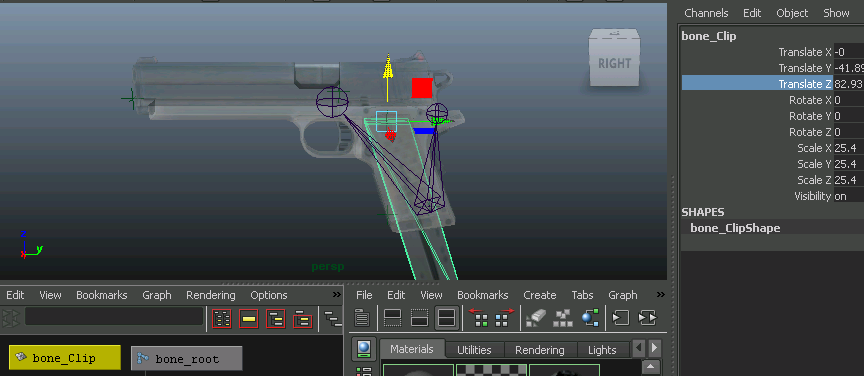Switch to the Utilities tab
The height and width of the screenshot is (376, 864).
[474, 350]
